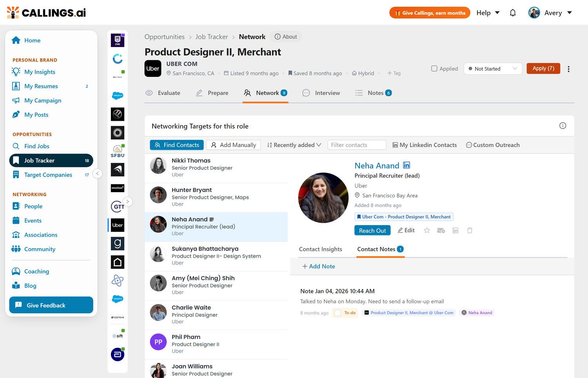The image size is (588, 378).
Task: Open My Linkedin Contacts
Action: (x=425, y=145)
